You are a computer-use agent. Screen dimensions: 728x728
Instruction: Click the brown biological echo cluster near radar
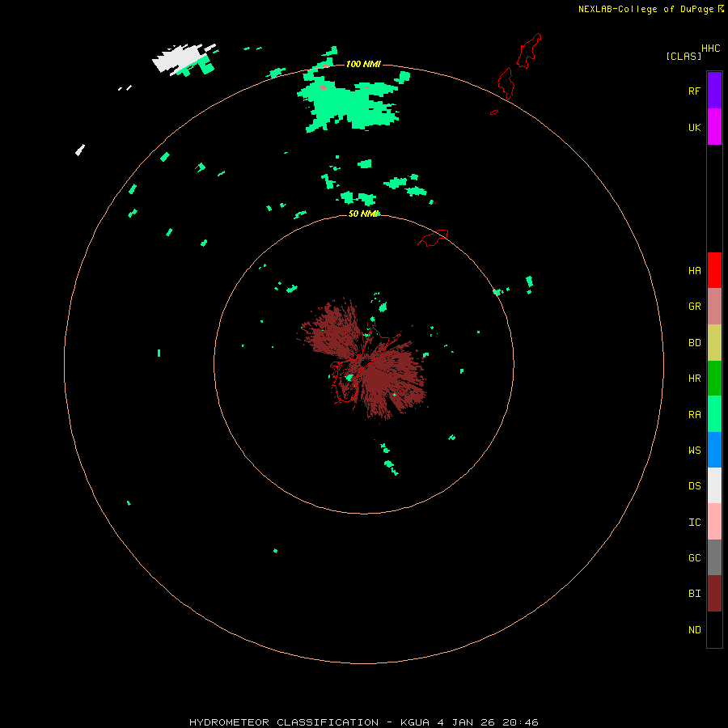click(365, 362)
